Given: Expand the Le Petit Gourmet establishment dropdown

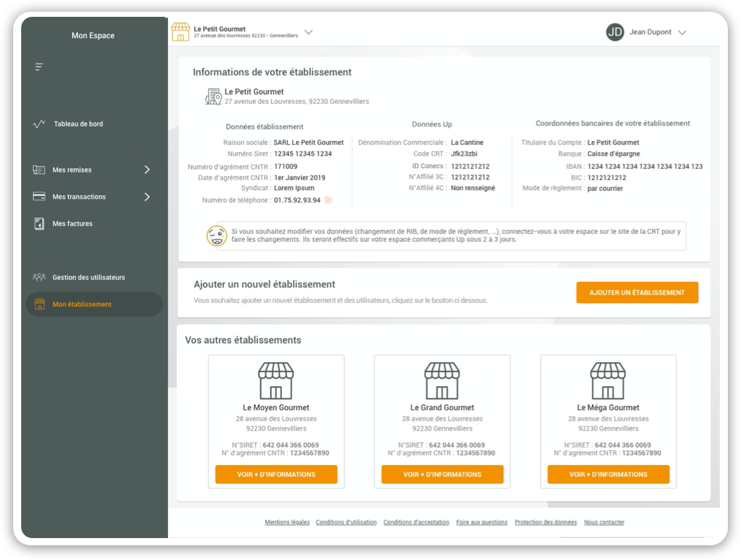Looking at the screenshot, I should pos(308,32).
